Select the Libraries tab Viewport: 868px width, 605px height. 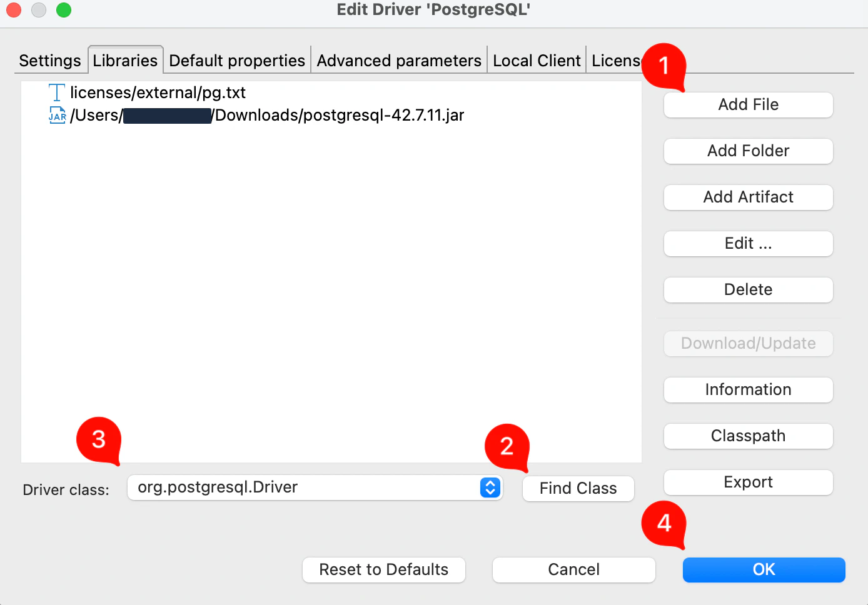(x=125, y=61)
